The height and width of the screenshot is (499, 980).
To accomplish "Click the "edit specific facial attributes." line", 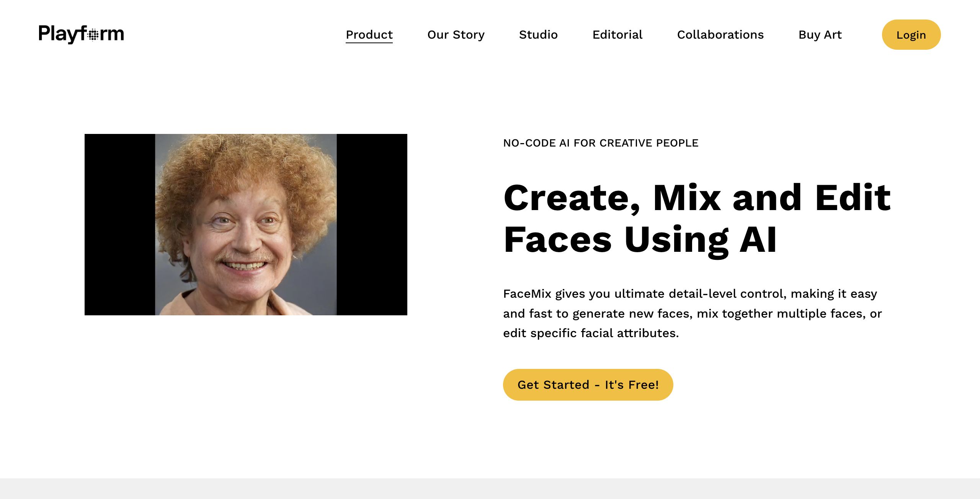I will click(591, 333).
